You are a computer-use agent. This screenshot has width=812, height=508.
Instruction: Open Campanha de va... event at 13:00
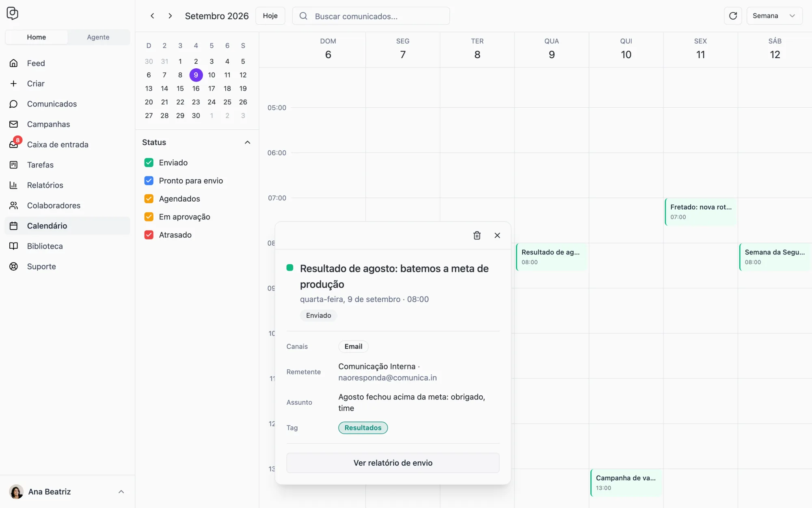point(626,483)
